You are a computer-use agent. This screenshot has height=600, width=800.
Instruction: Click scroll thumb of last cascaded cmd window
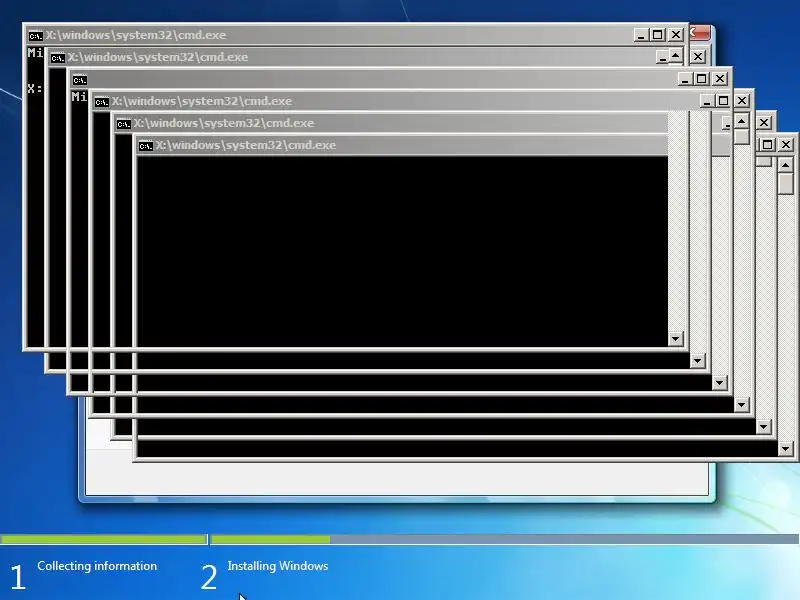coord(786,184)
